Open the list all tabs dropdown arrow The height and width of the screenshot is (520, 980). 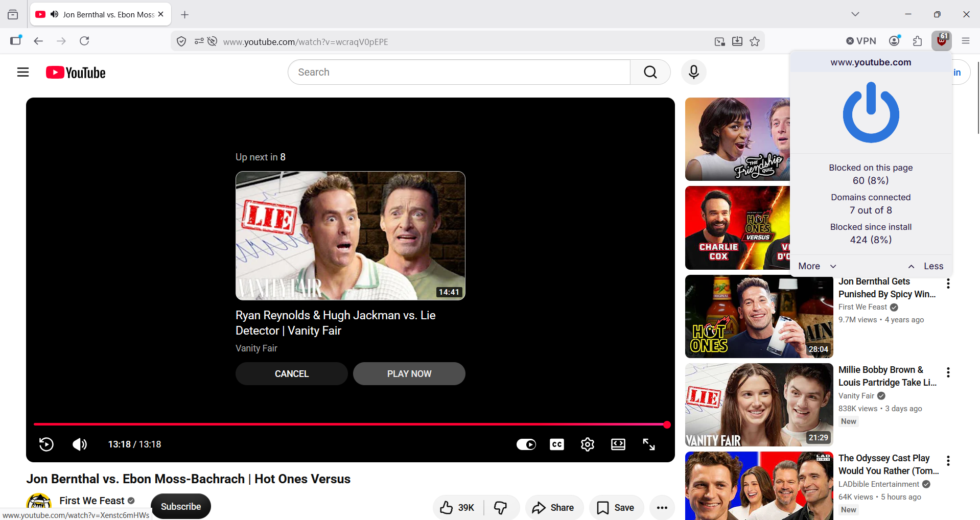(855, 14)
